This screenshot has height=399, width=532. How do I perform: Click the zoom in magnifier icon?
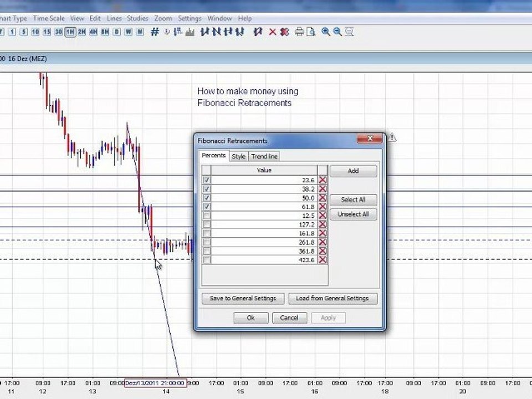(x=326, y=32)
